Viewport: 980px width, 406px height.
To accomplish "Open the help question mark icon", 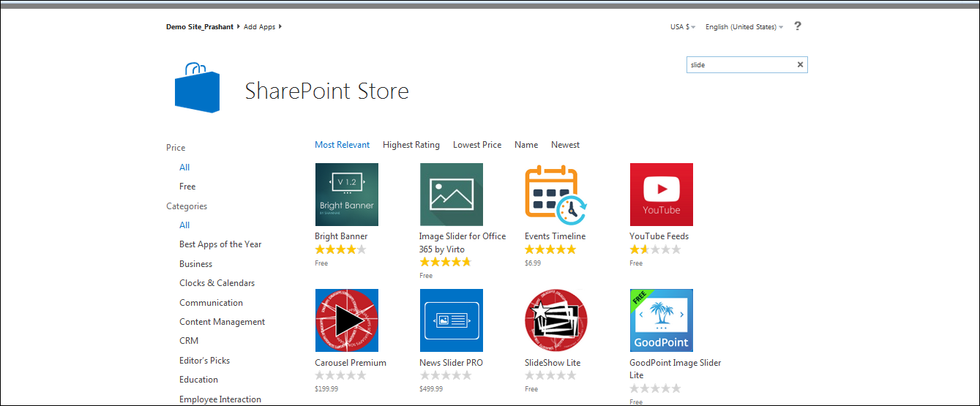I will pyautogui.click(x=798, y=26).
